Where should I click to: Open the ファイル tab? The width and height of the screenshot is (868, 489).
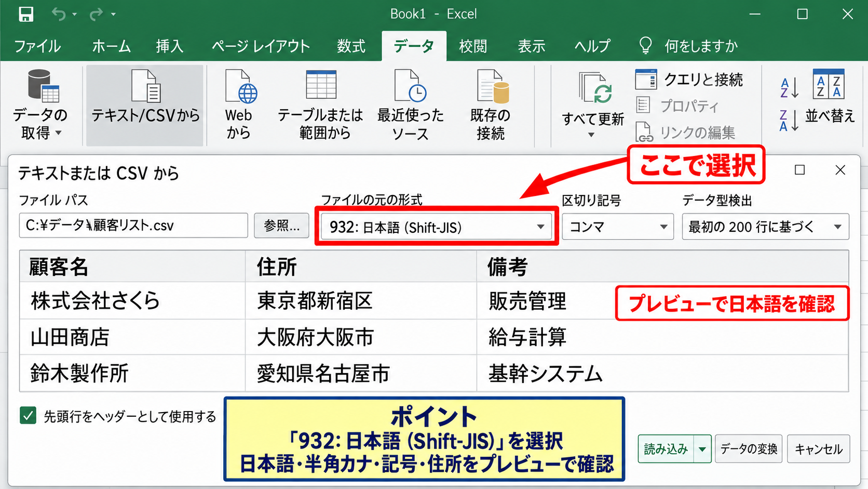37,46
